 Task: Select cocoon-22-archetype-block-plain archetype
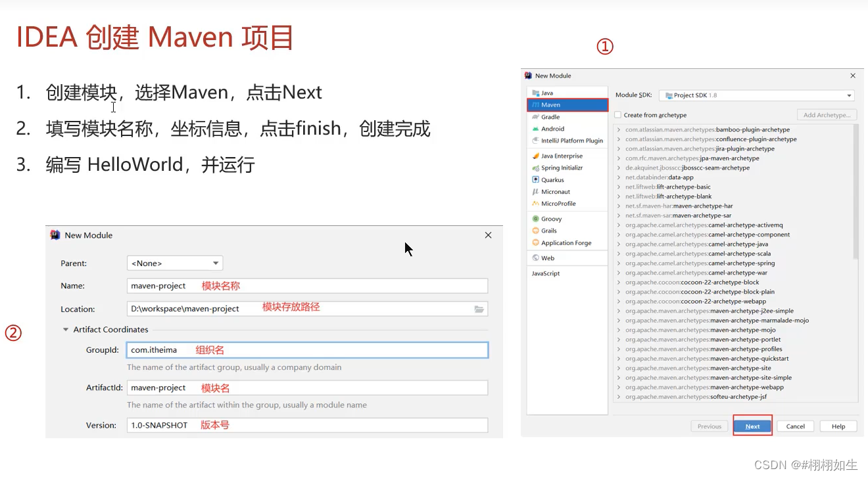pyautogui.click(x=700, y=292)
